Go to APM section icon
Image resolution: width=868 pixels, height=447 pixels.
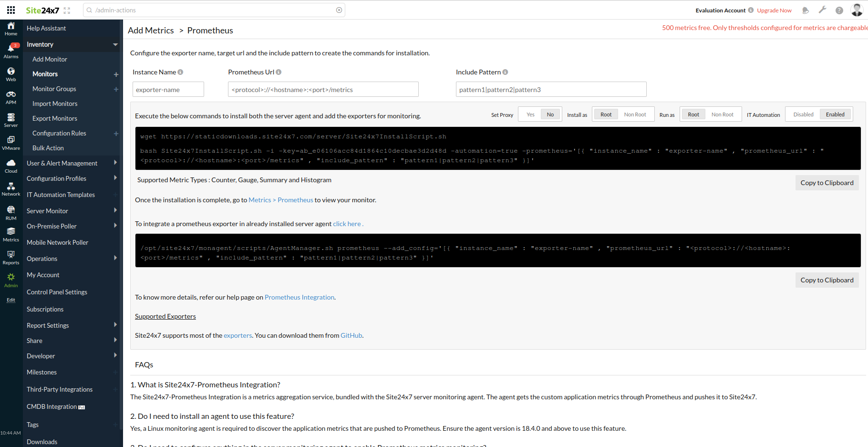pyautogui.click(x=11, y=97)
